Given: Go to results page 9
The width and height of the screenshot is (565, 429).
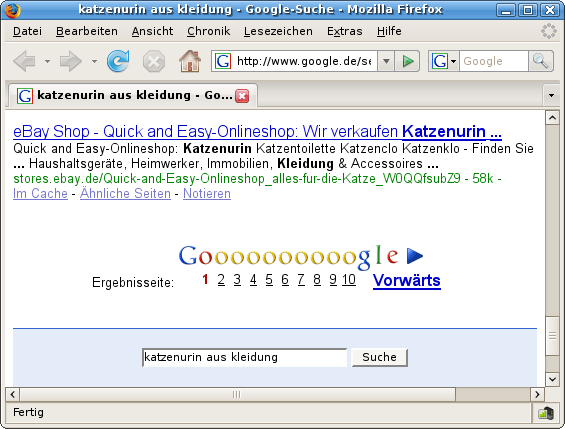Looking at the screenshot, I should click(333, 280).
